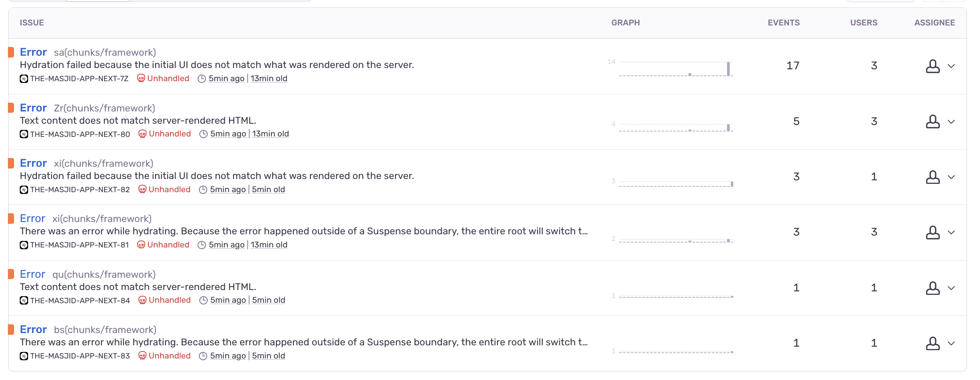Click the orange severity bar on the first issue

[12, 52]
